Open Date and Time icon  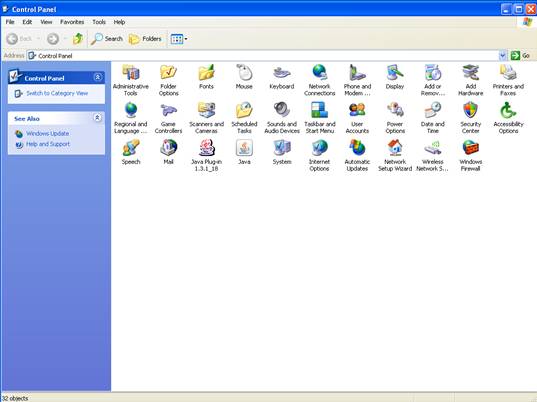(x=433, y=111)
